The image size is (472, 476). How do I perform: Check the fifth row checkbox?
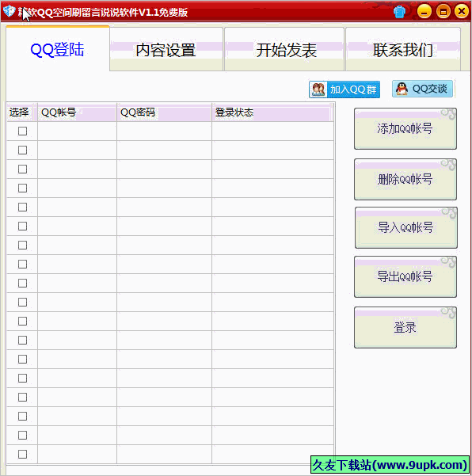pyautogui.click(x=22, y=207)
